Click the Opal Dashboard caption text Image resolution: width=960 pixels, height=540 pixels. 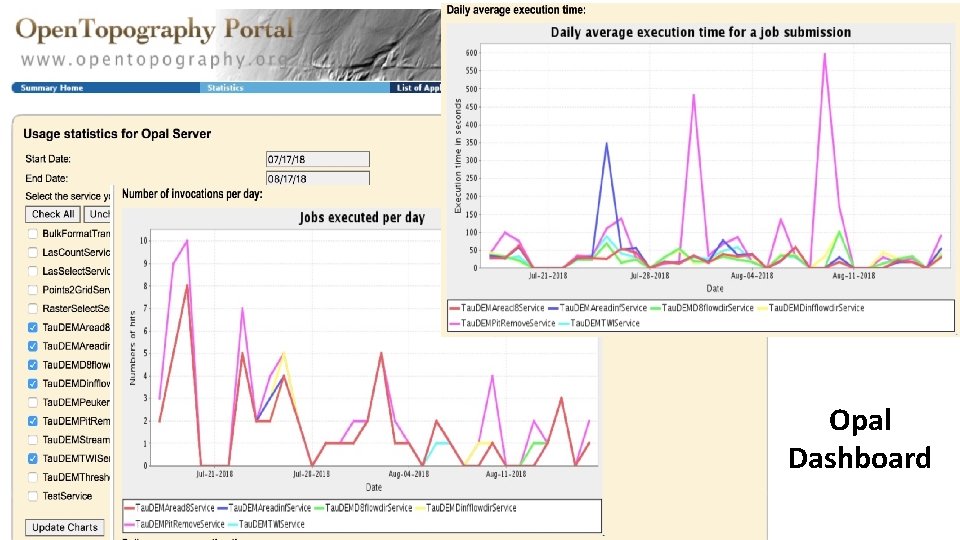[x=860, y=439]
